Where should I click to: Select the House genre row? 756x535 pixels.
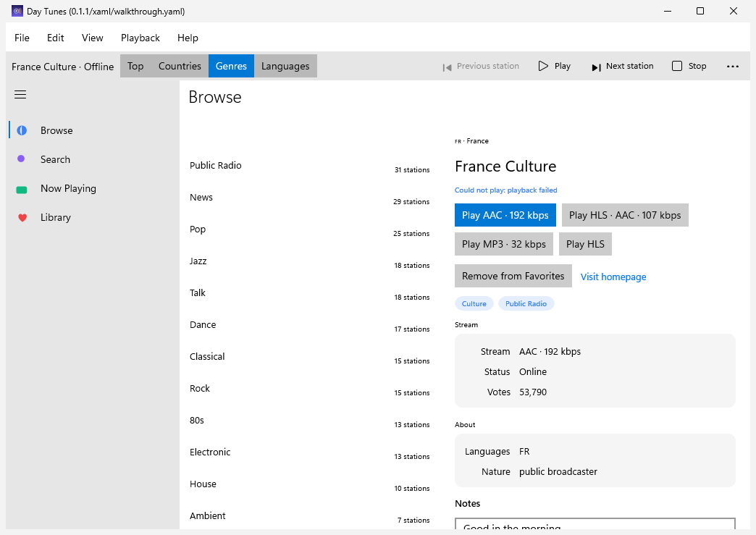pyautogui.click(x=309, y=484)
